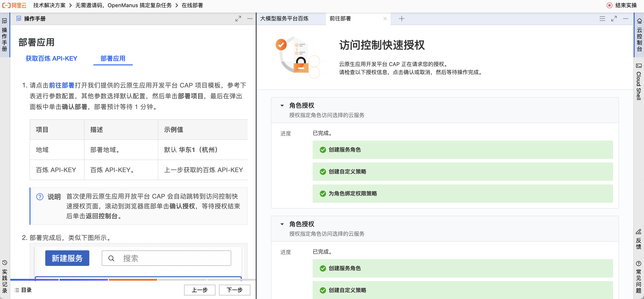Go to next step with 下一步
The height and width of the screenshot is (299, 644).
(x=234, y=290)
